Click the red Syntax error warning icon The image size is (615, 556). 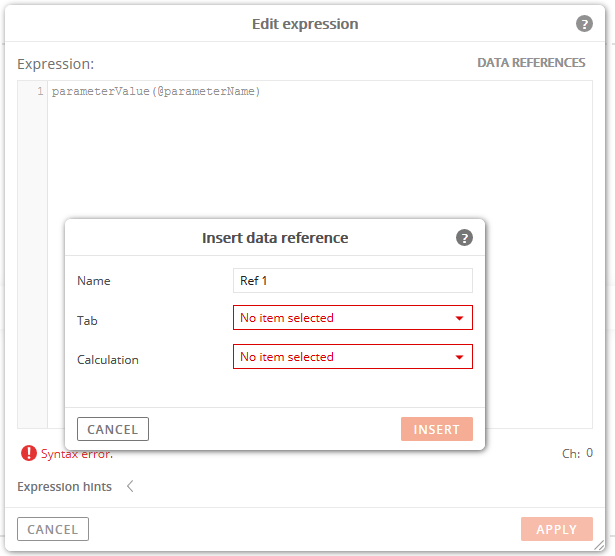29,453
